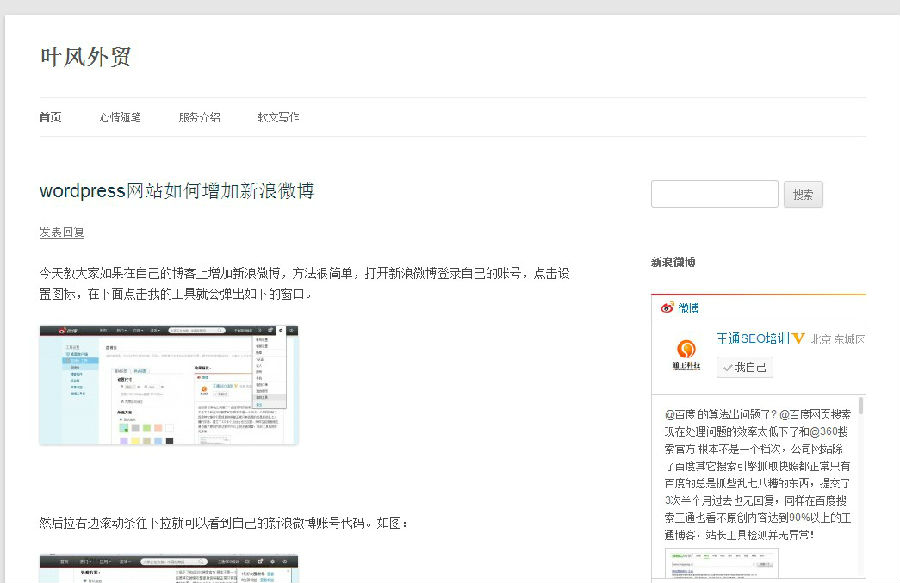
Task: Click the 千通SEO培训 account name
Action: tap(751, 338)
